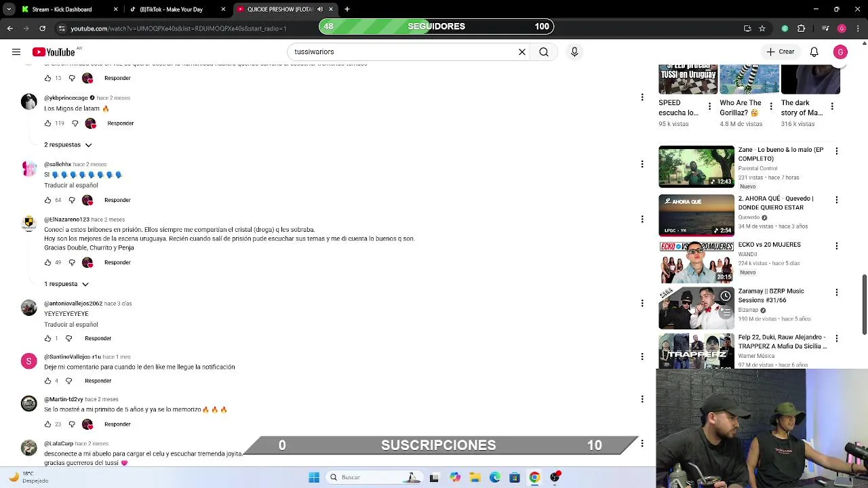Open Chrome extensions puzzle icon
This screenshot has width=868, height=488.
pos(802,28)
